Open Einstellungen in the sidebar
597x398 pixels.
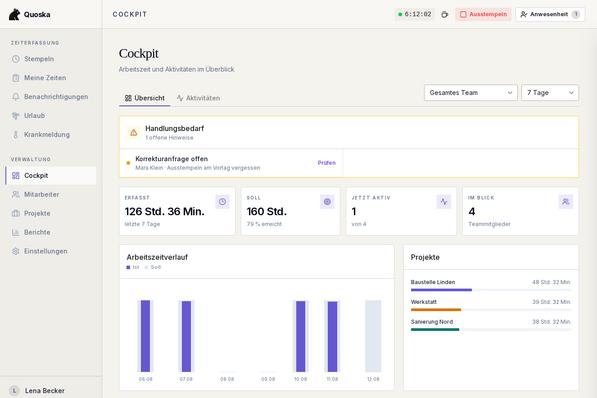click(51, 251)
